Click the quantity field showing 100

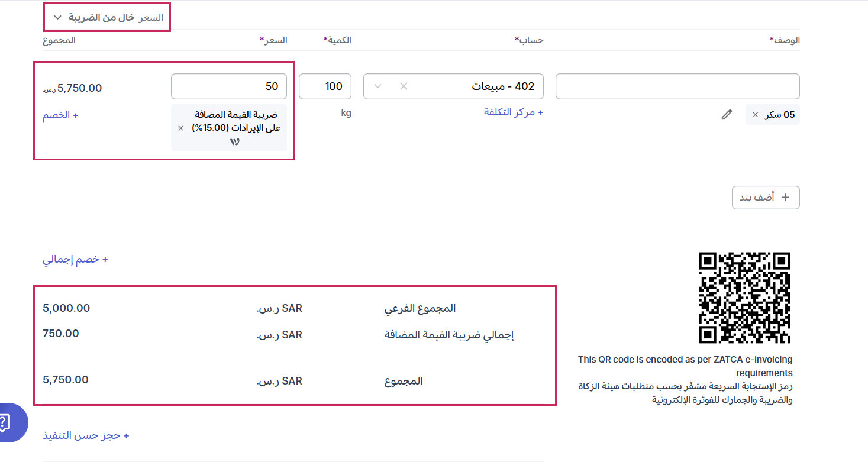tap(325, 86)
